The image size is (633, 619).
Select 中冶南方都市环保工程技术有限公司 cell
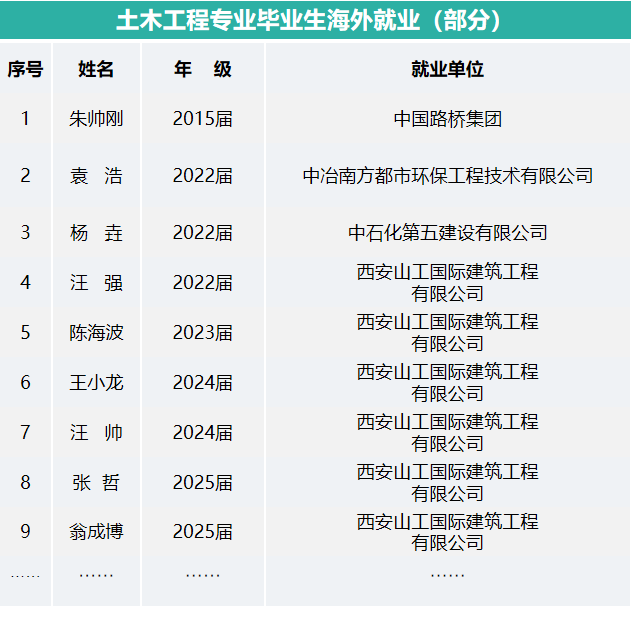pyautogui.click(x=447, y=176)
